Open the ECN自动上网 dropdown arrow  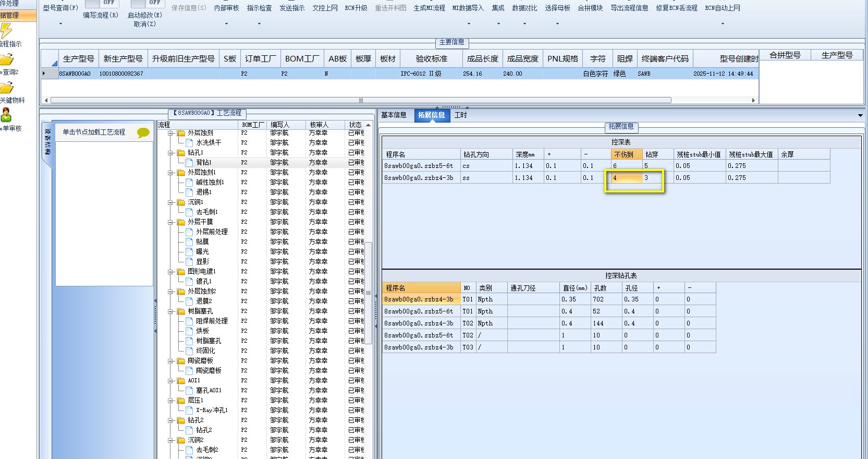(723, 24)
